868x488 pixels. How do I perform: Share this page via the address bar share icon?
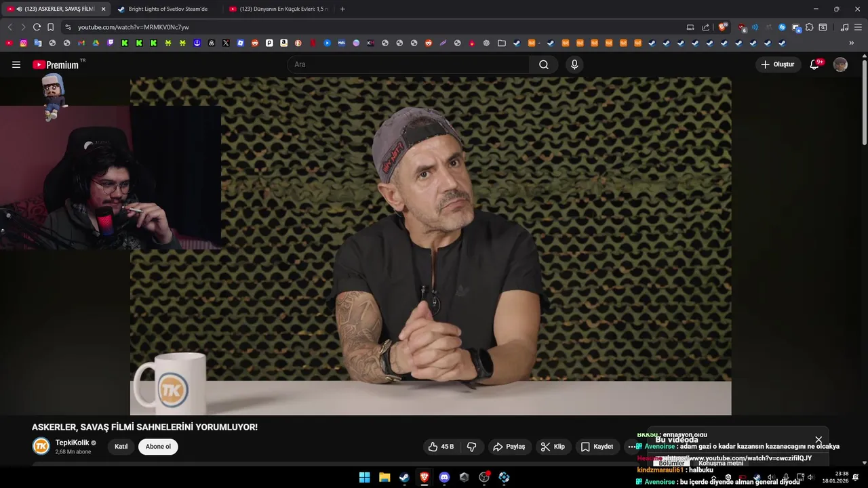tap(705, 27)
